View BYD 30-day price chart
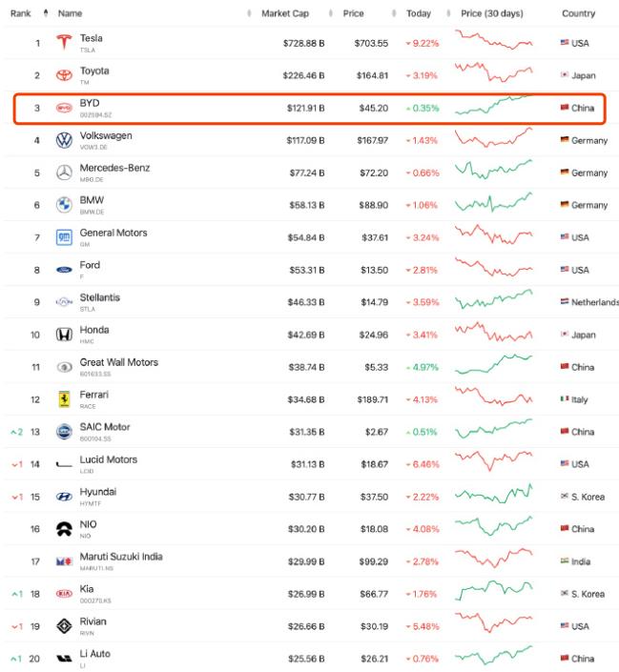The image size is (619, 672). pyautogui.click(x=493, y=105)
